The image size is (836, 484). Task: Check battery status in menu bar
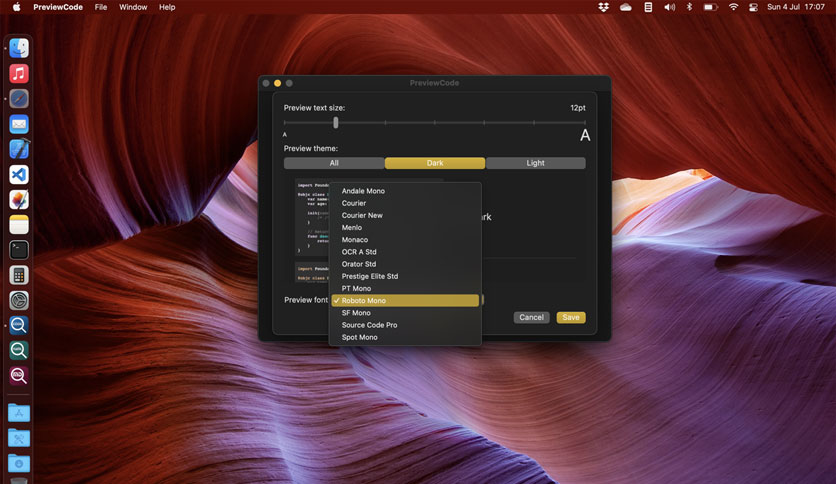coord(710,7)
